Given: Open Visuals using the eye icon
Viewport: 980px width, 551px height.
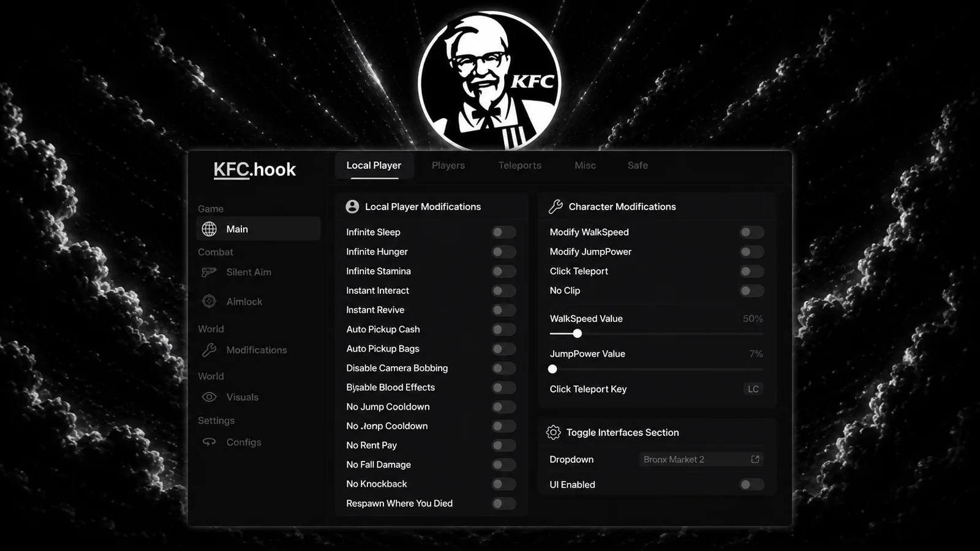Looking at the screenshot, I should pos(209,397).
